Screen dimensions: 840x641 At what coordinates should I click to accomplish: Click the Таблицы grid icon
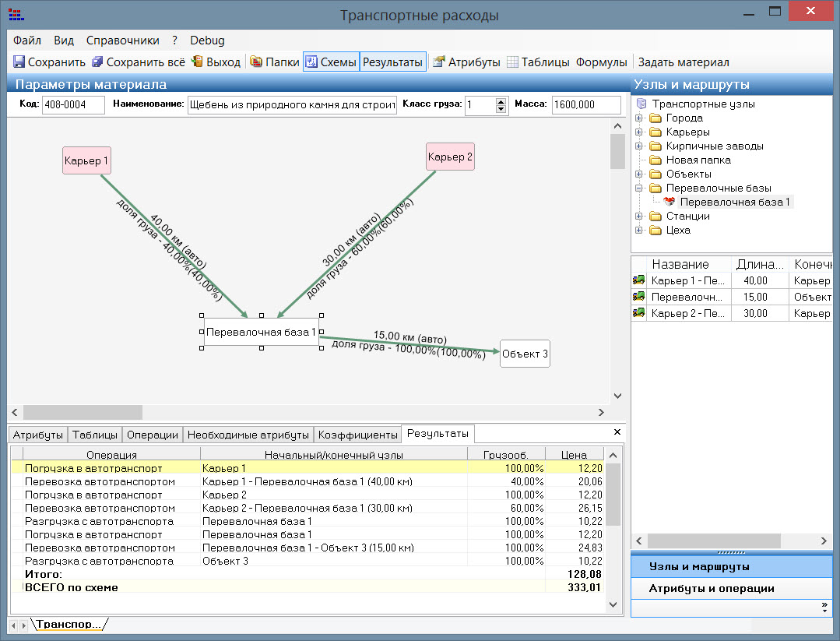tap(513, 62)
